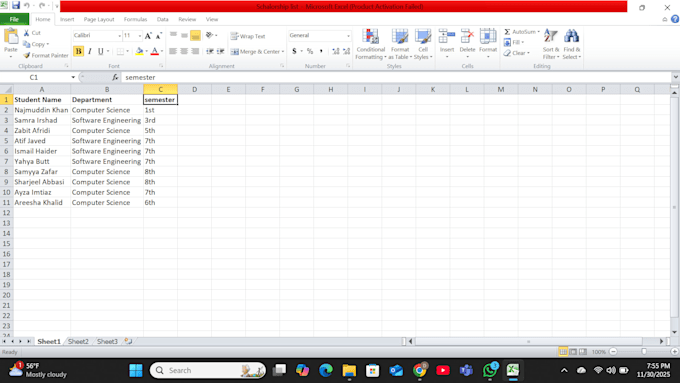Click the Comma Style icon

coord(321,51)
